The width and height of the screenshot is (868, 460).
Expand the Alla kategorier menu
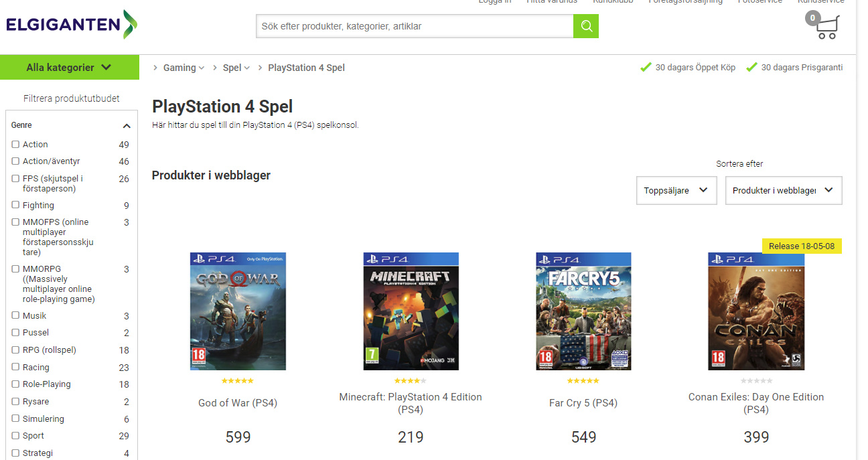coord(70,67)
